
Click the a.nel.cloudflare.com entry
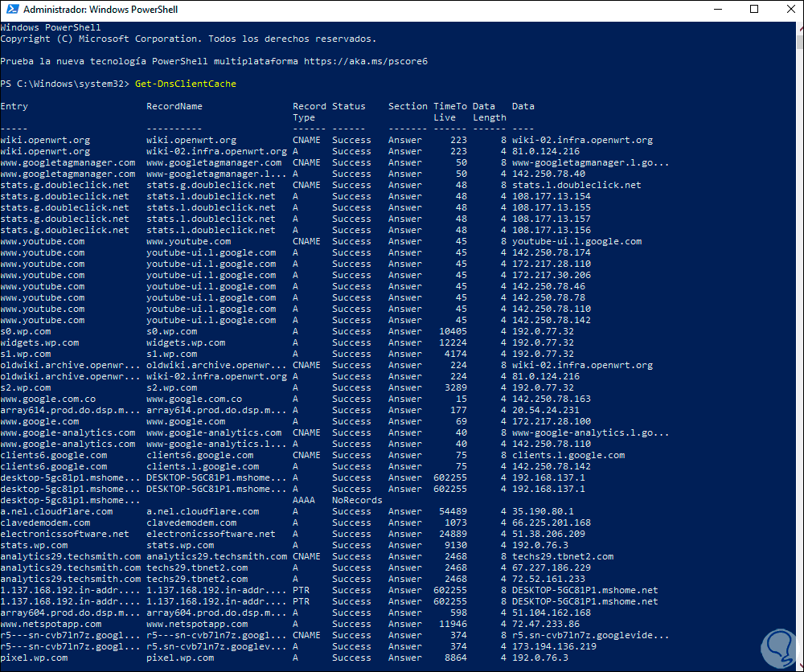pyautogui.click(x=57, y=511)
